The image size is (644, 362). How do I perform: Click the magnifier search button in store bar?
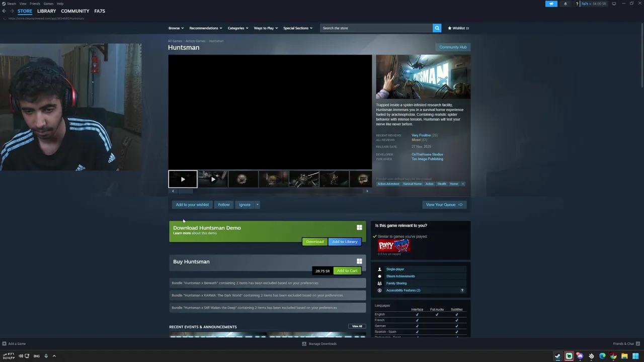coord(437,28)
